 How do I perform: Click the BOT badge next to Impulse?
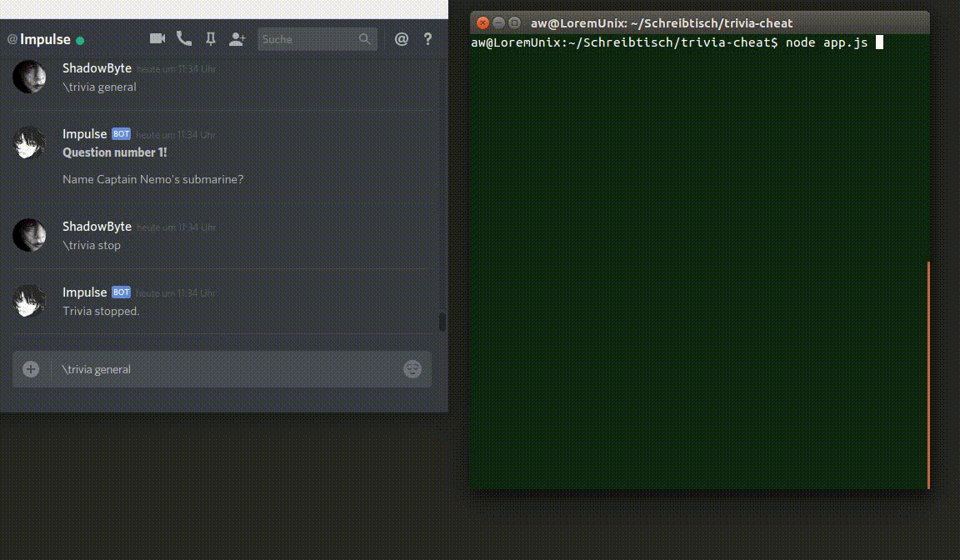tap(121, 133)
